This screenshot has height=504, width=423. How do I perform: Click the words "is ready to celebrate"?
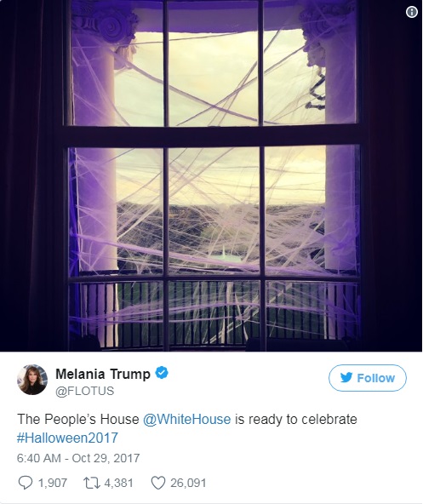click(x=296, y=419)
